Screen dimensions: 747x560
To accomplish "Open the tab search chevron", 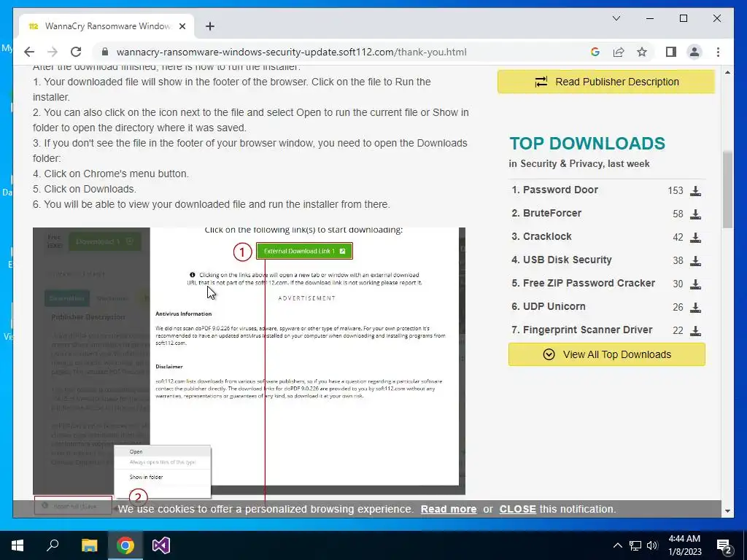I will coord(616,18).
